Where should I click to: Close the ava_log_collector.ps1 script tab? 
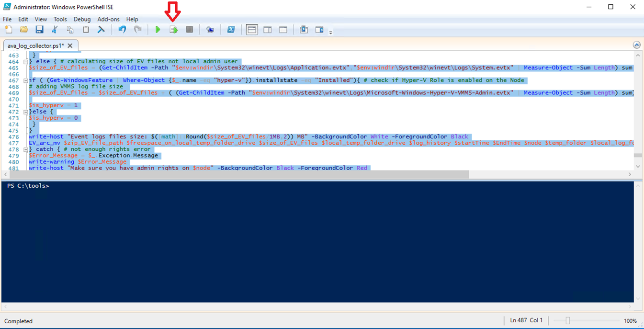pos(70,45)
